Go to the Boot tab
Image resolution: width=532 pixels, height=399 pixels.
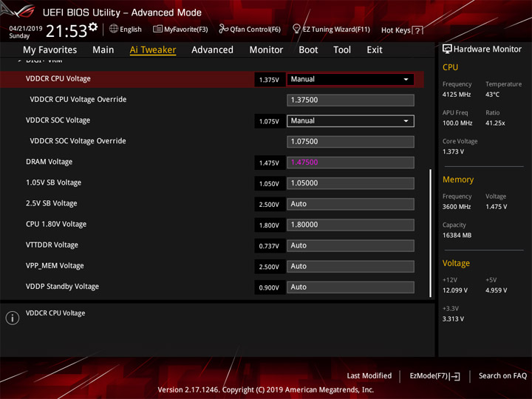point(308,50)
